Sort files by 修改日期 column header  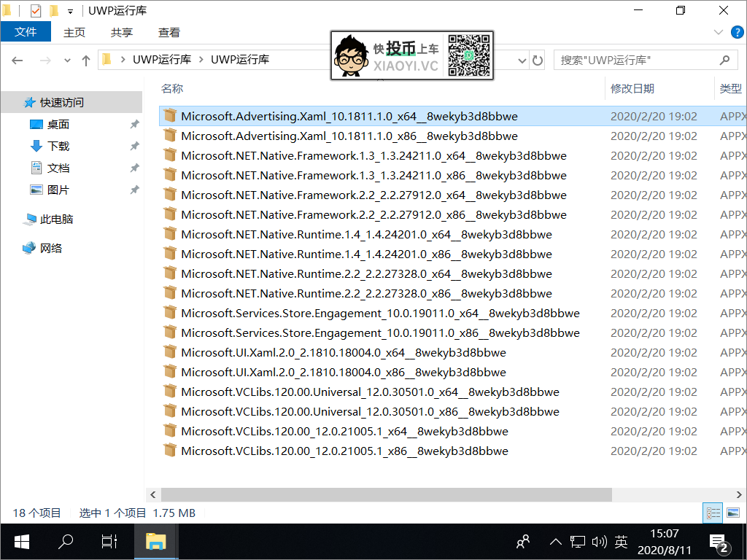632,88
